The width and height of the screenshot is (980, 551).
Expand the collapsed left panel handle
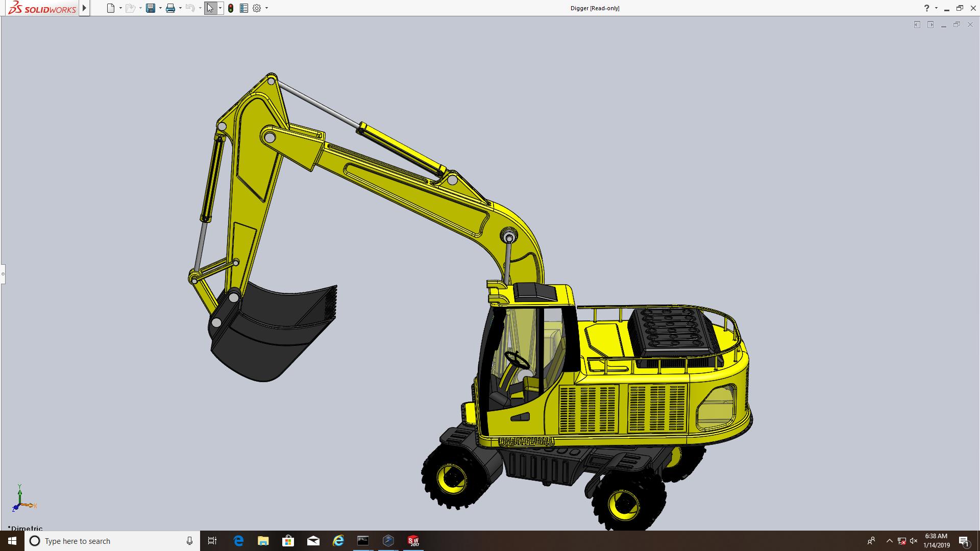tap(3, 274)
